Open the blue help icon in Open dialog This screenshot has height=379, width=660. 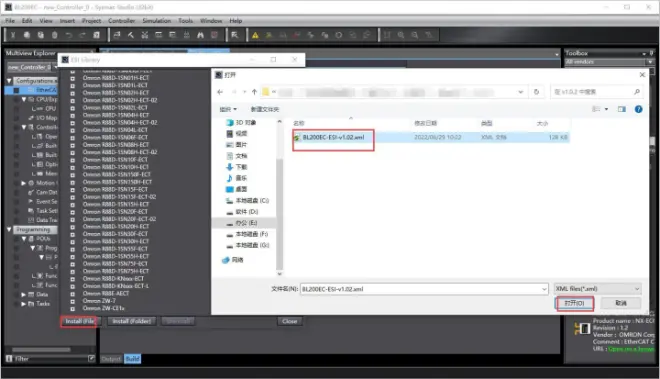[x=639, y=109]
